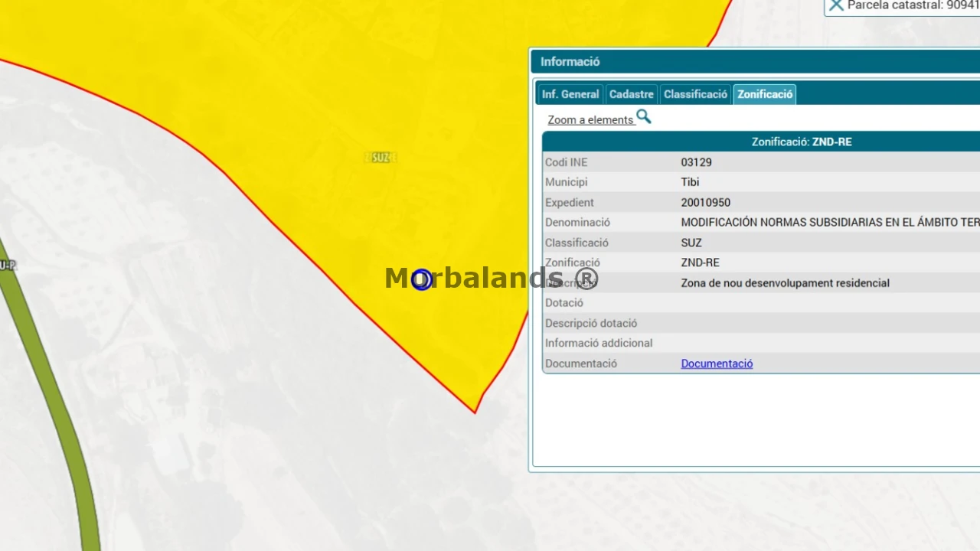Follow the Zoom a elements link
The image size is (980, 551).
[590, 120]
